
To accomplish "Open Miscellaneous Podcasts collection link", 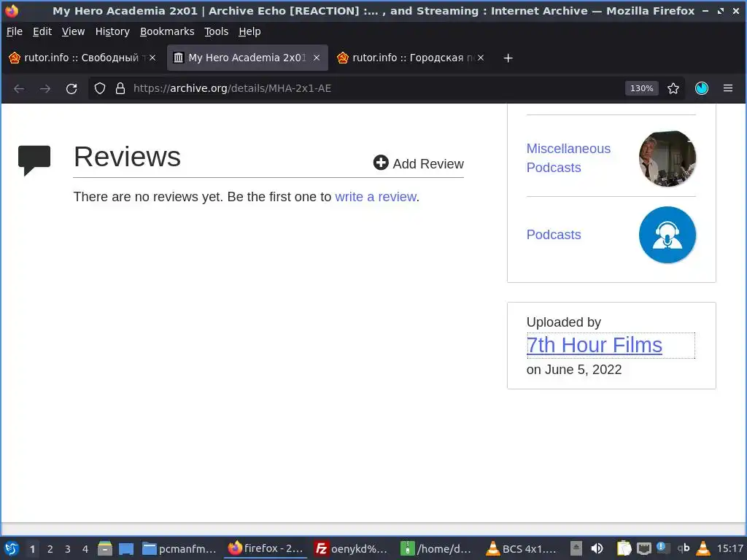I will click(x=568, y=158).
